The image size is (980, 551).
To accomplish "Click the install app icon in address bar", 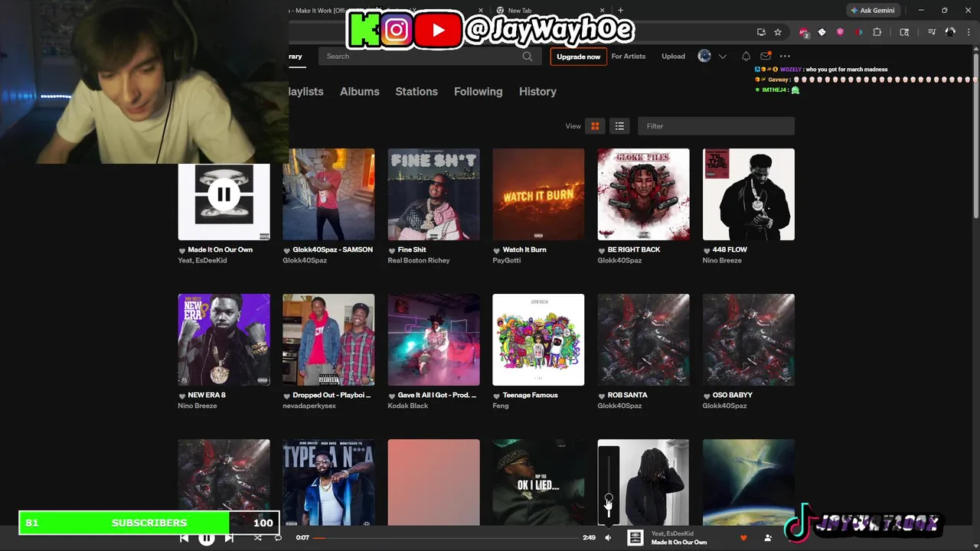I will point(761,32).
